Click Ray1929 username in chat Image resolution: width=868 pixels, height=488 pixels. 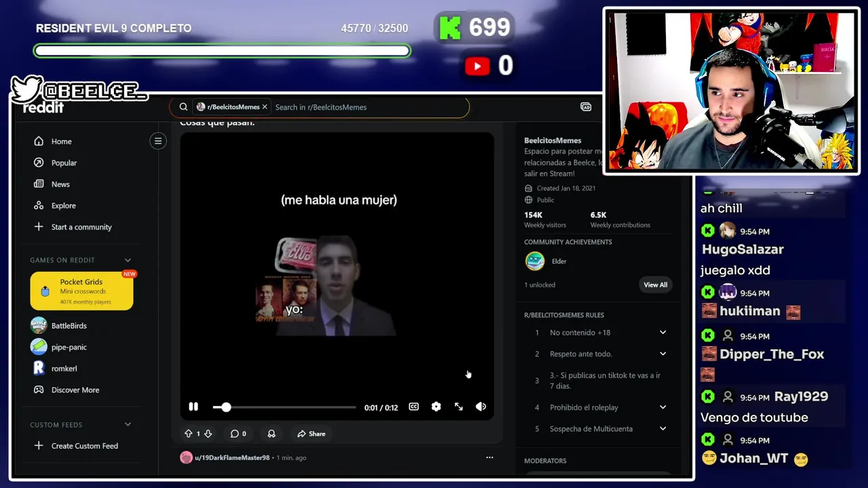(x=801, y=396)
